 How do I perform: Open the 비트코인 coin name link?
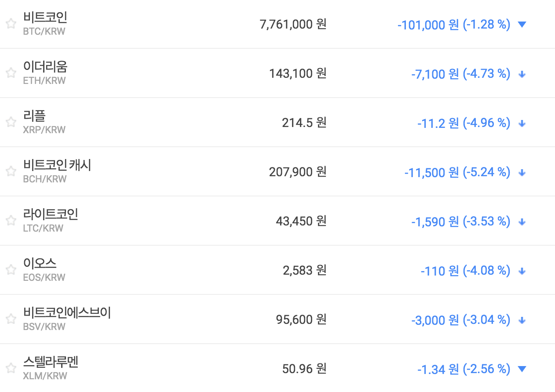coord(45,18)
